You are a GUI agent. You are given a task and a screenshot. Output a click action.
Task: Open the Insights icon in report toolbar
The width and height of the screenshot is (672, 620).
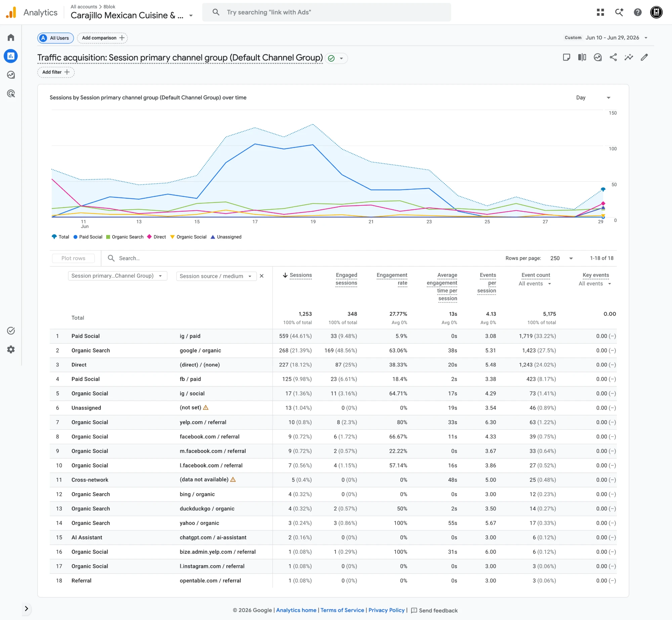pyautogui.click(x=597, y=57)
